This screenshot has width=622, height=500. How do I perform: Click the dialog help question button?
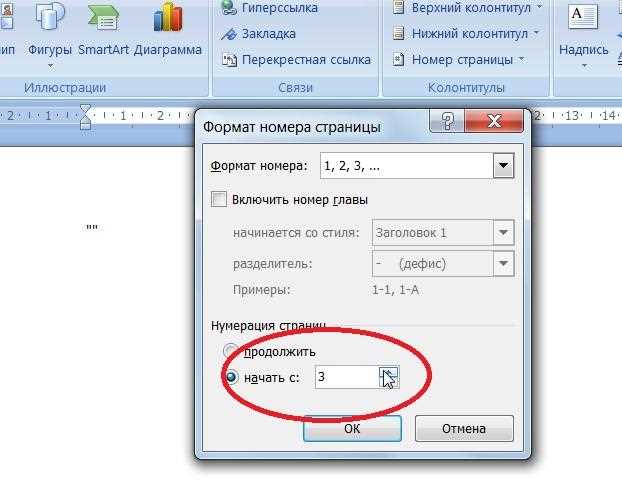447,120
